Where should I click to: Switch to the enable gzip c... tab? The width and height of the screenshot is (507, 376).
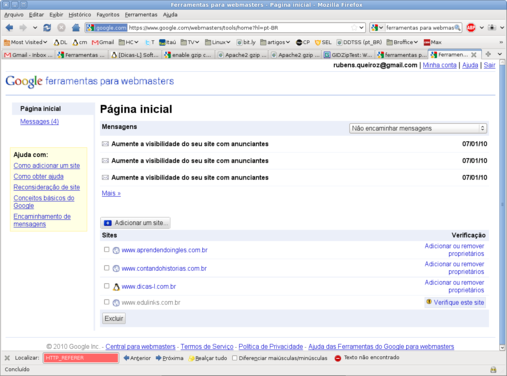[x=188, y=55]
